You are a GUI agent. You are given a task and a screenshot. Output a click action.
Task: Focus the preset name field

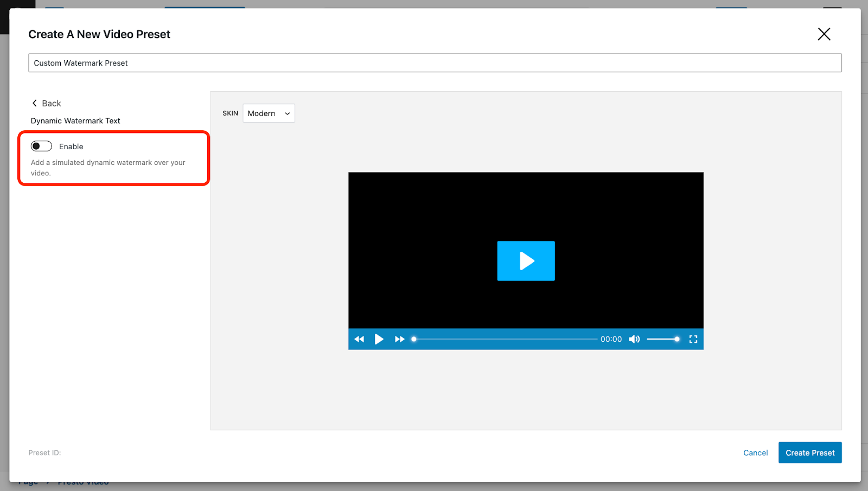435,63
